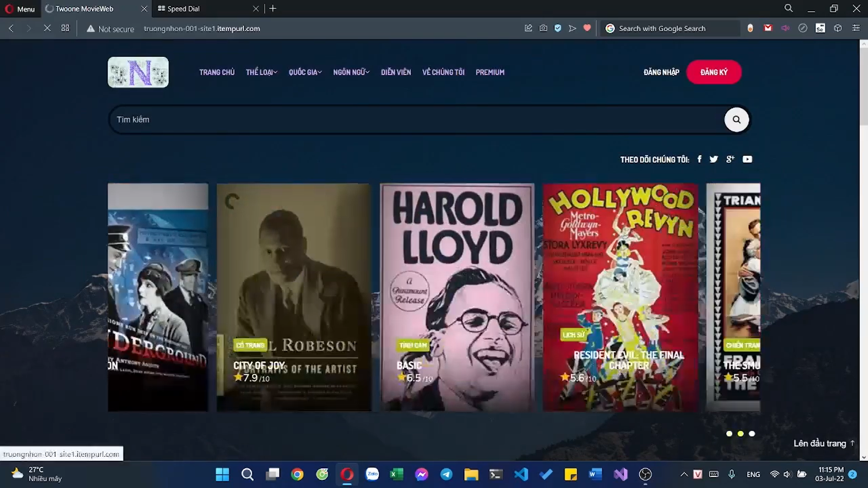
Task: Click the Search with Google Search box
Action: (671, 28)
